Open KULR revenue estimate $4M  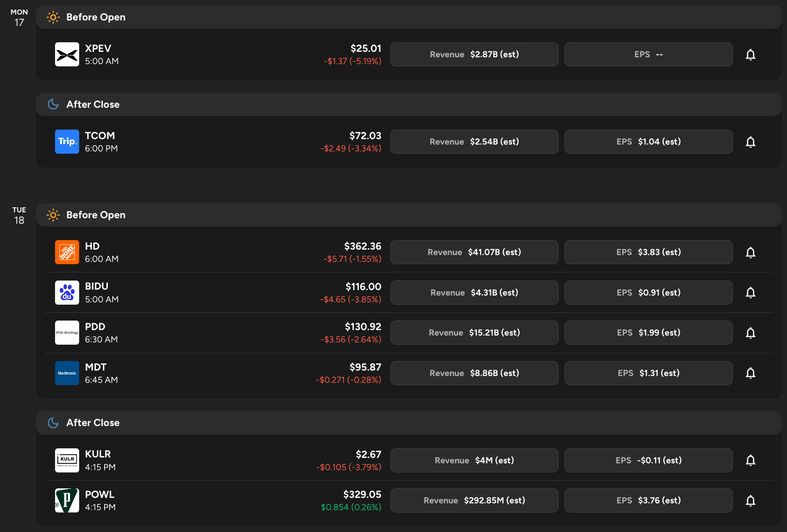(474, 461)
